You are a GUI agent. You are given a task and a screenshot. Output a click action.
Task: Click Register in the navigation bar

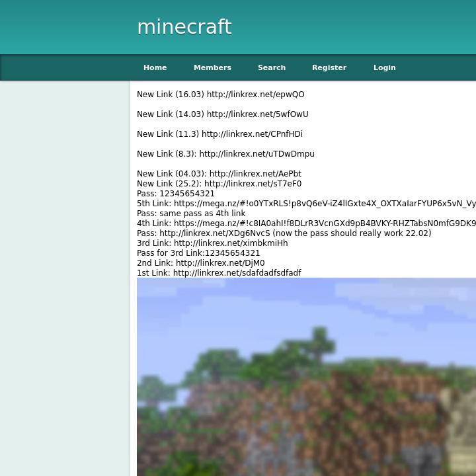329,67
